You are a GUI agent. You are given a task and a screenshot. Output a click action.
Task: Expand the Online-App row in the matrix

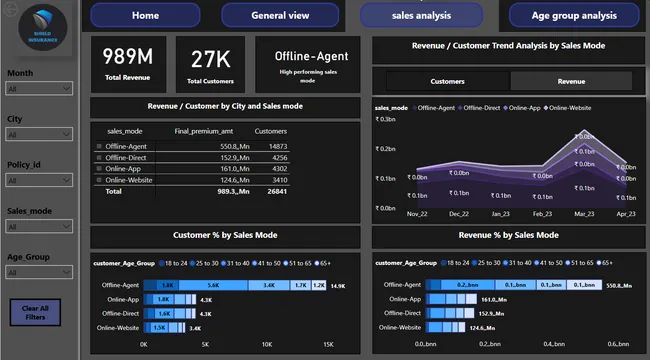(x=99, y=168)
